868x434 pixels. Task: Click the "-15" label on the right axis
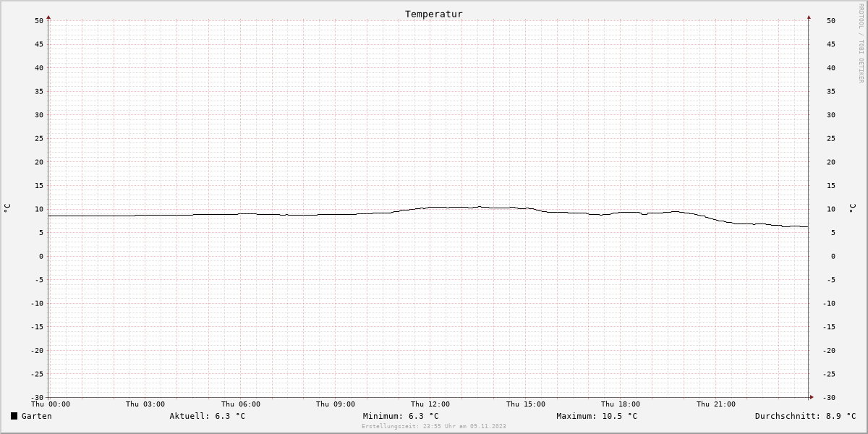point(830,326)
